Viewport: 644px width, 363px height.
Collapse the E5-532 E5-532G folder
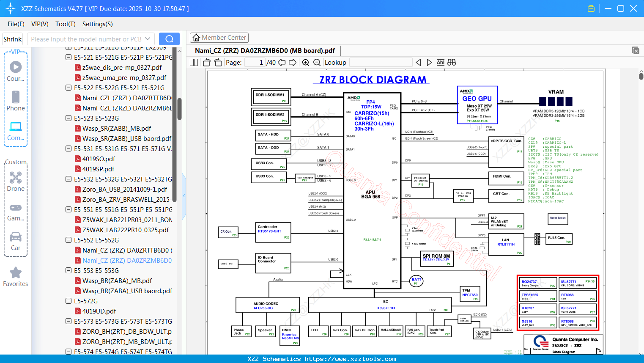point(68,179)
